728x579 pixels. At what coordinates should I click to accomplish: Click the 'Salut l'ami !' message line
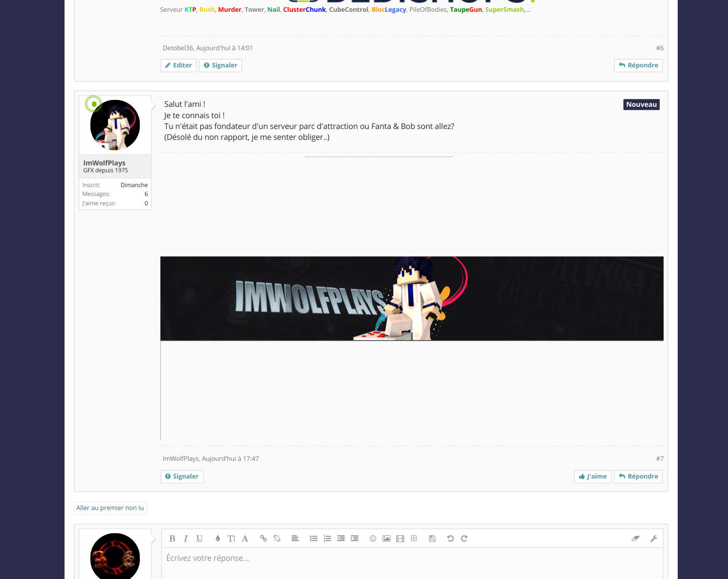[185, 104]
